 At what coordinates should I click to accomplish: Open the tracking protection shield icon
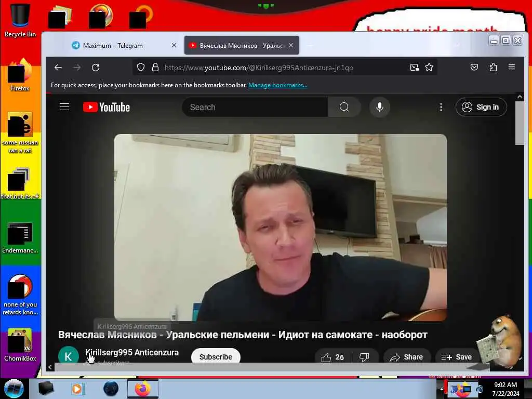pos(141,68)
